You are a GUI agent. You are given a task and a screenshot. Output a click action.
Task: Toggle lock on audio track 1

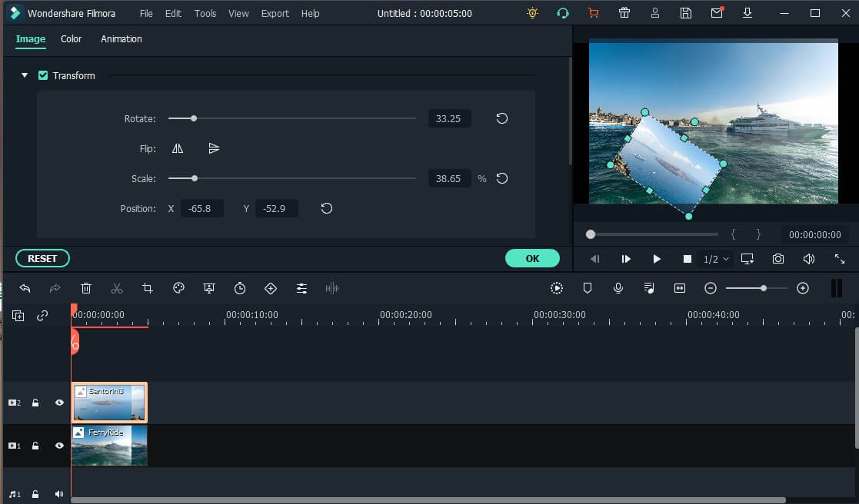pos(35,494)
